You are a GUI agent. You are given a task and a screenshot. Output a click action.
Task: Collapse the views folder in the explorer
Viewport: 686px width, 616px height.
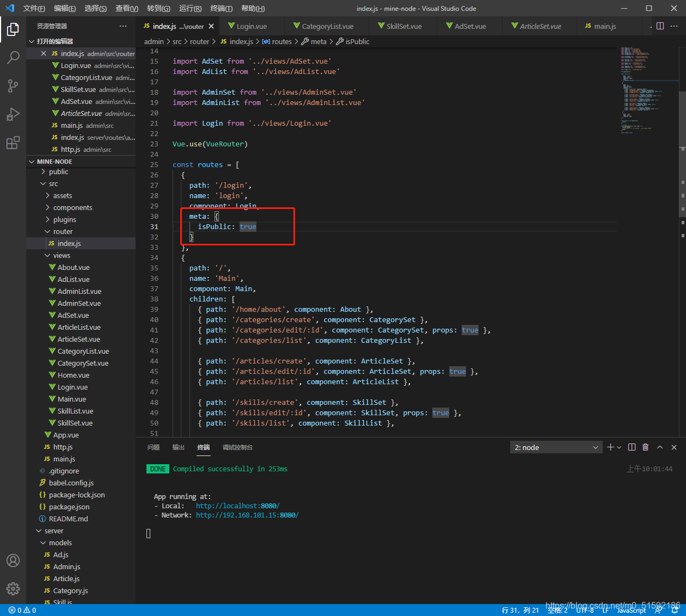tap(61, 256)
